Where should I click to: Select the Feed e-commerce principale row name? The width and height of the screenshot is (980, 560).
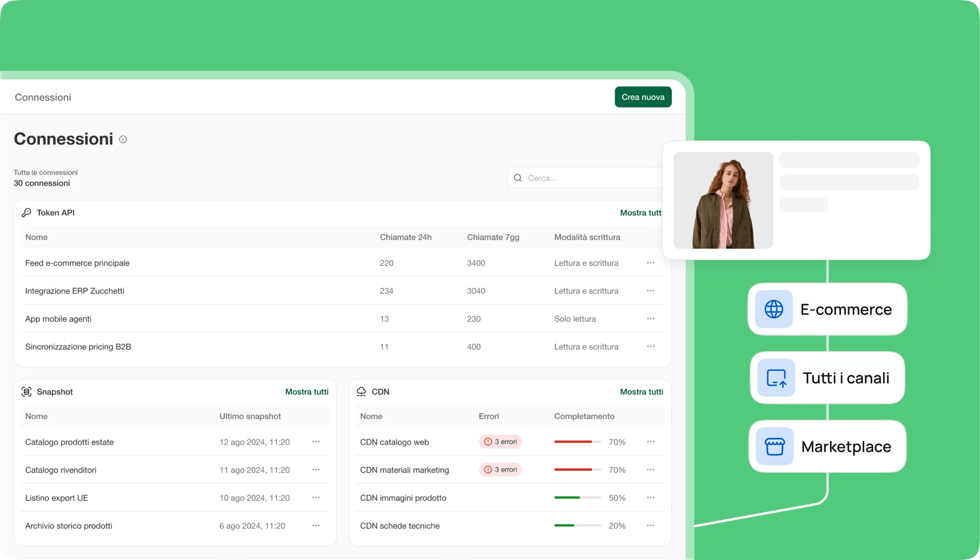[x=77, y=263]
